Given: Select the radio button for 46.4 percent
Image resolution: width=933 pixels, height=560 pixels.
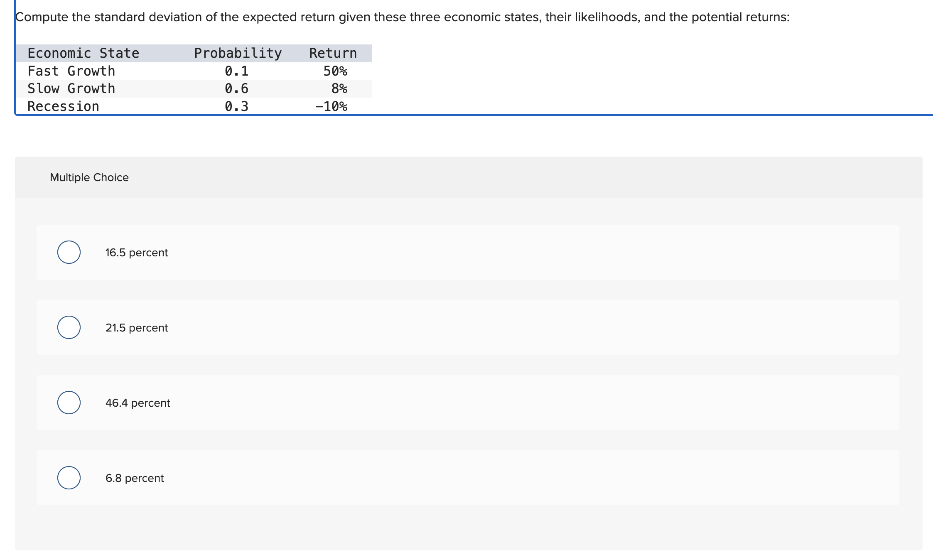Looking at the screenshot, I should (69, 403).
